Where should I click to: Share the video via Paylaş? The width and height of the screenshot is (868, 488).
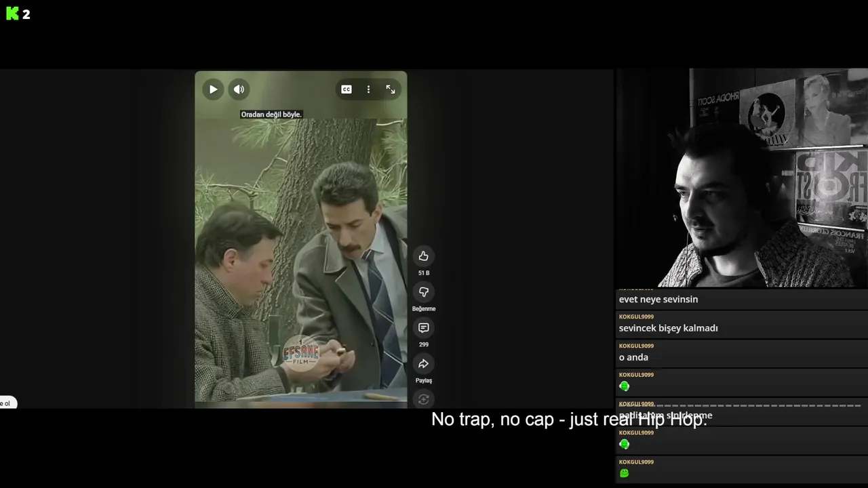pos(423,363)
